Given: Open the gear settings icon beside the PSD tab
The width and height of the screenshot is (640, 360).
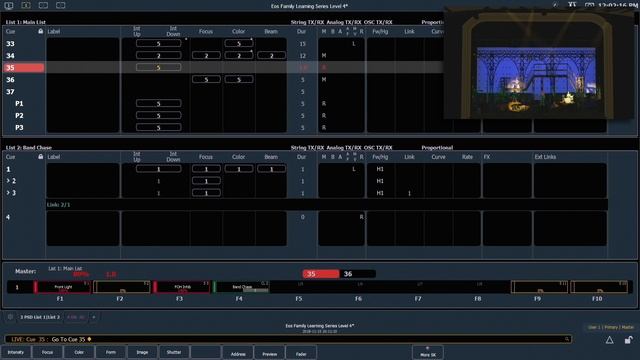Looking at the screenshot, I should pyautogui.click(x=10, y=317).
